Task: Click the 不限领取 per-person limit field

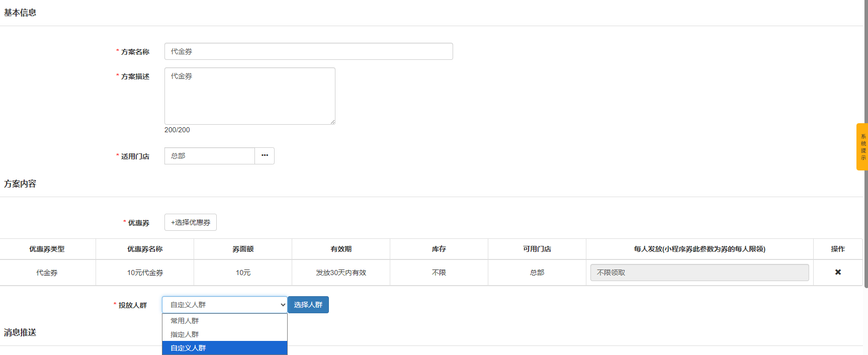Action: click(699, 273)
